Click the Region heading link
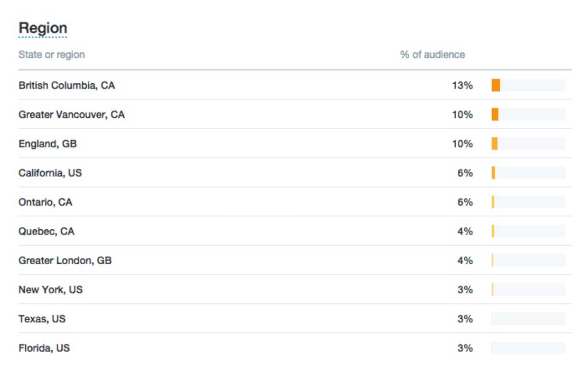This screenshot has width=588, height=380. [43, 28]
